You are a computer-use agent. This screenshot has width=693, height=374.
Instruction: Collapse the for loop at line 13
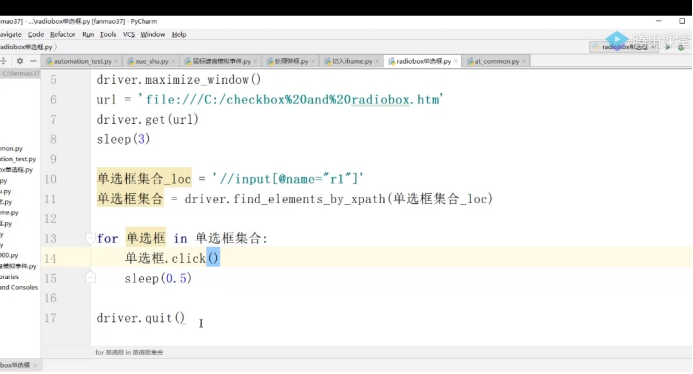pos(90,238)
